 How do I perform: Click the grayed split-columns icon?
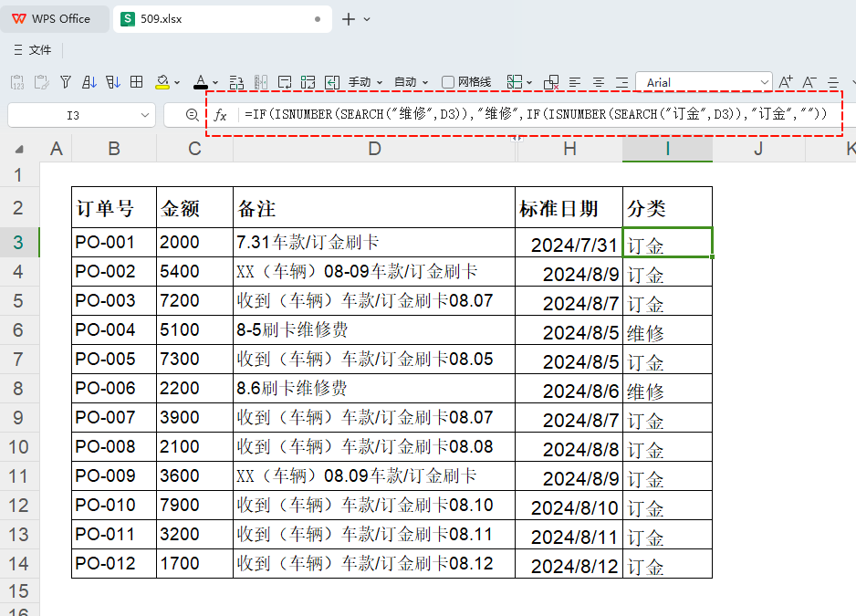tap(260, 82)
